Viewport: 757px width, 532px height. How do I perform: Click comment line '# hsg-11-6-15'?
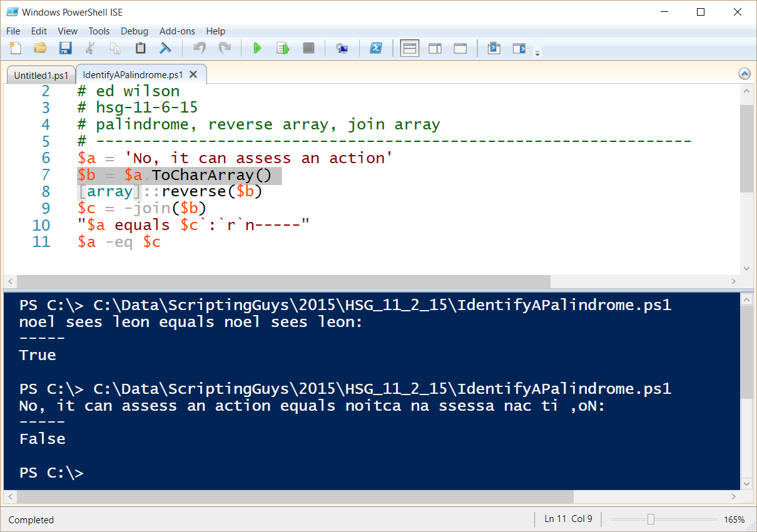138,108
